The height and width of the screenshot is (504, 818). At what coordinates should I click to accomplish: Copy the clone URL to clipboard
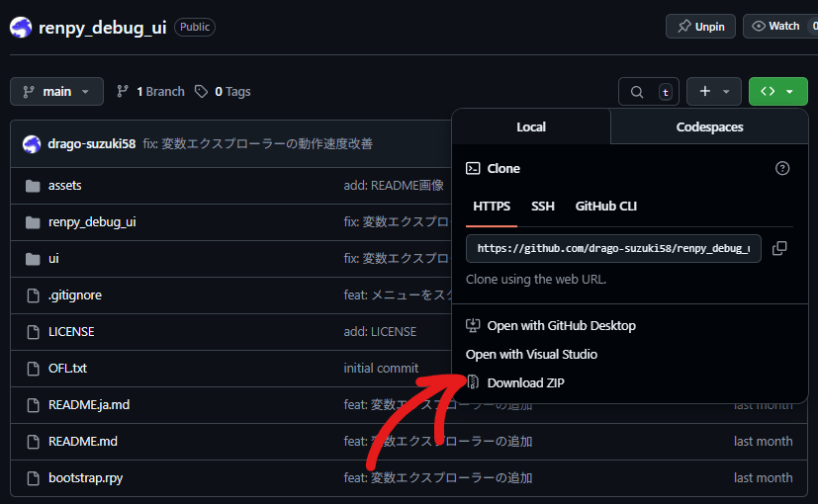[779, 248]
